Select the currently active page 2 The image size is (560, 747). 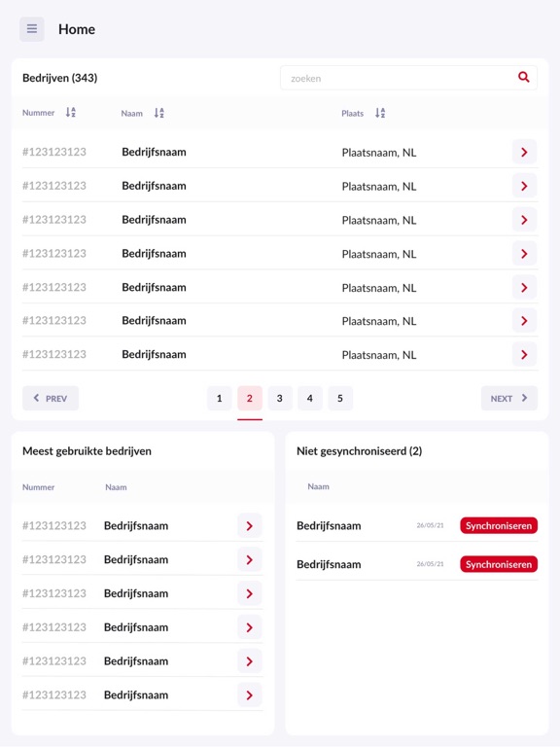click(250, 398)
